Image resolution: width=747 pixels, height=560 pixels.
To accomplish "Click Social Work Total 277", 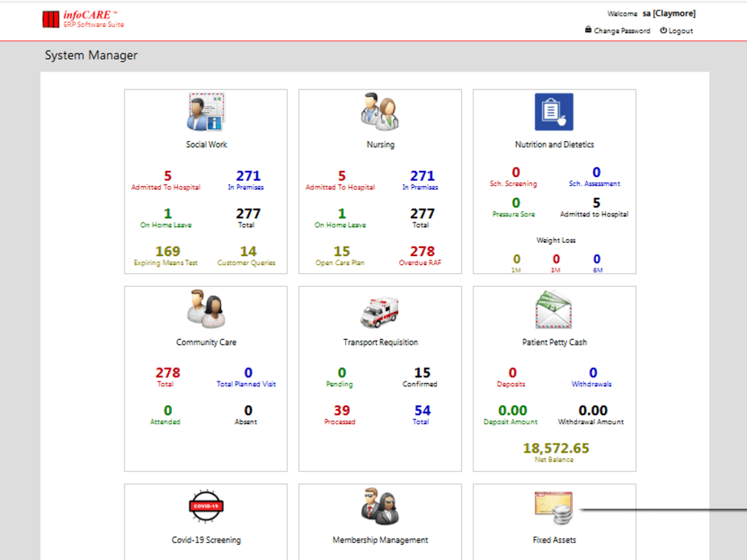I will click(248, 214).
